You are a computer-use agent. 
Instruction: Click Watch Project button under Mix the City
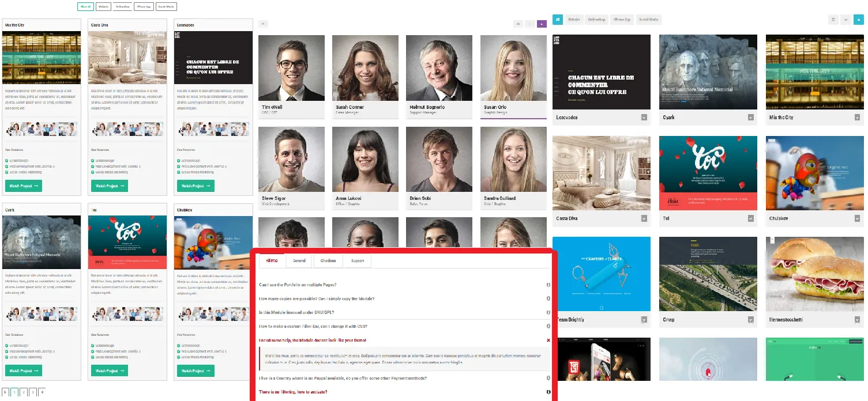(x=23, y=186)
